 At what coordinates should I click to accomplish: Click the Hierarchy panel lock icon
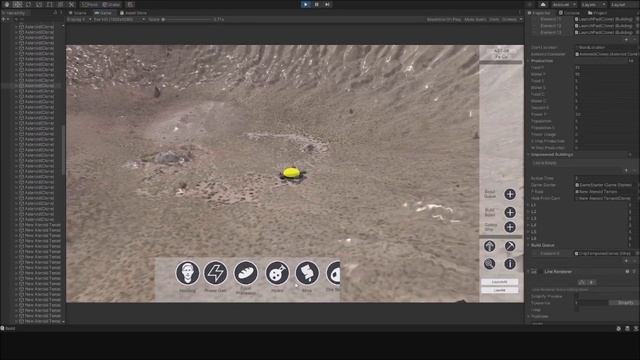(x=55, y=13)
